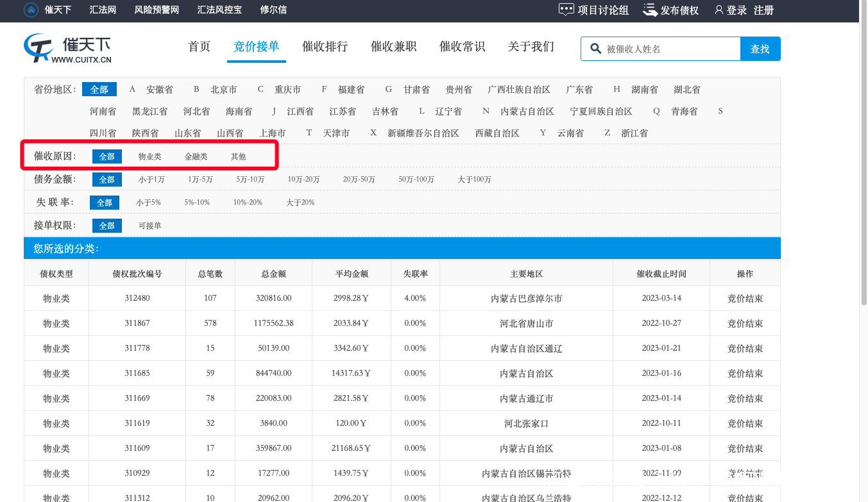Open the 催收排行 navigation tab
Screen dimensions: 868x502
click(x=325, y=47)
